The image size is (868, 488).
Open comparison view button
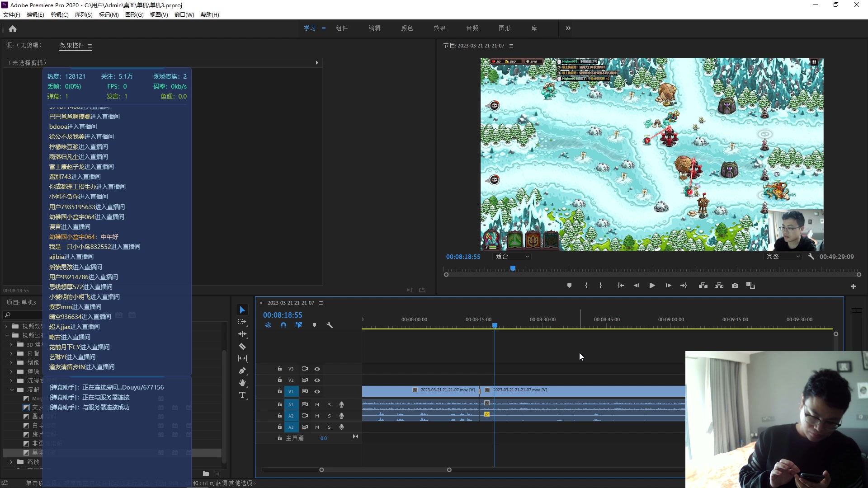coord(750,286)
